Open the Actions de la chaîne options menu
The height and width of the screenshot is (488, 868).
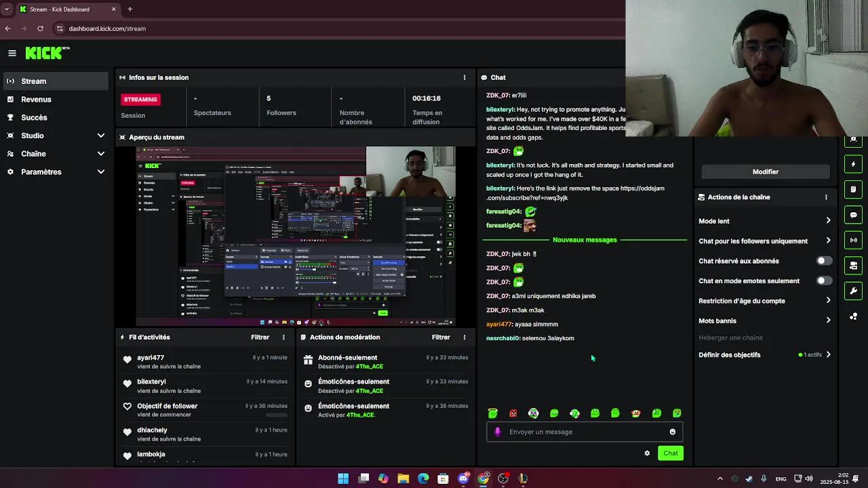(826, 197)
